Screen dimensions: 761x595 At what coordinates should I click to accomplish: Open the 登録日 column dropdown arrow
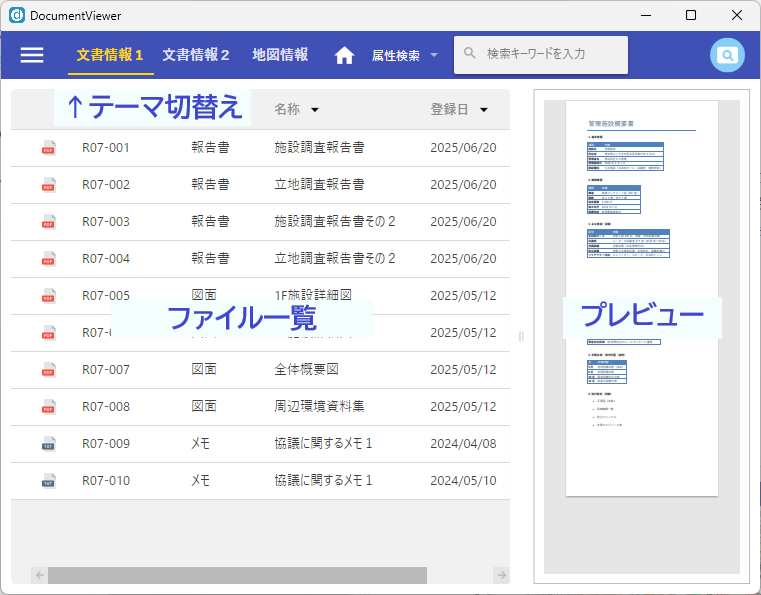(x=483, y=110)
